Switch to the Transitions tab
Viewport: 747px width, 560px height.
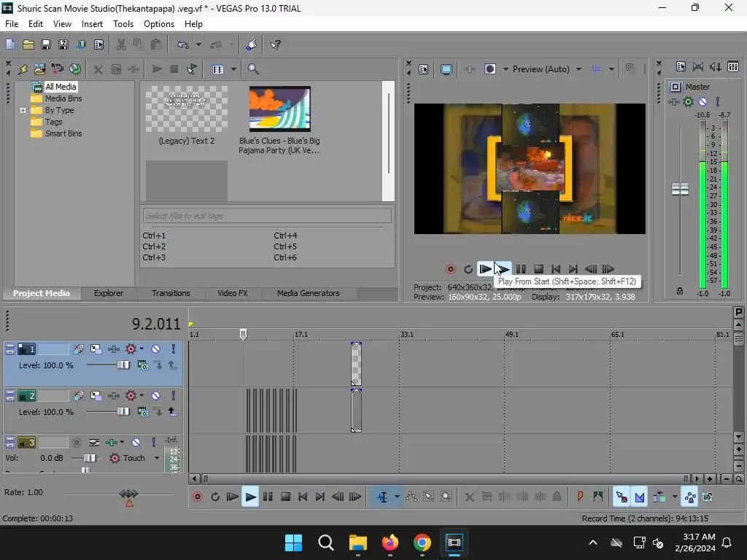[171, 293]
